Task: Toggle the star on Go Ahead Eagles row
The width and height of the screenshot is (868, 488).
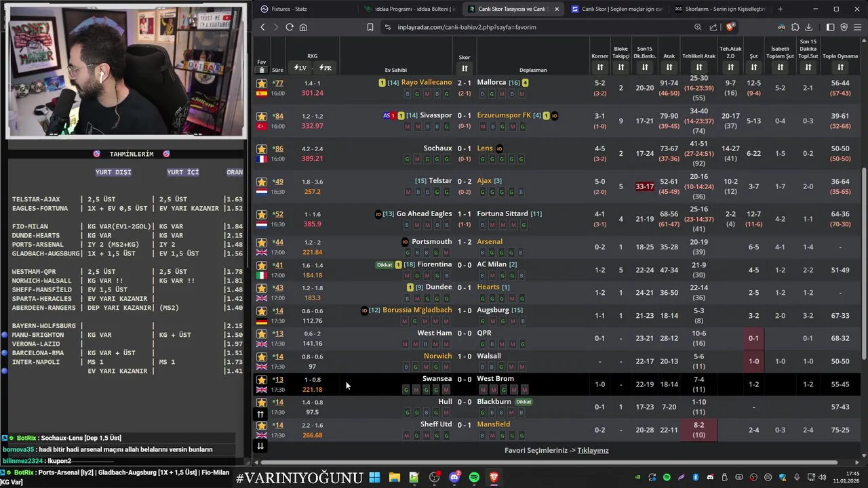Action: coord(262,214)
